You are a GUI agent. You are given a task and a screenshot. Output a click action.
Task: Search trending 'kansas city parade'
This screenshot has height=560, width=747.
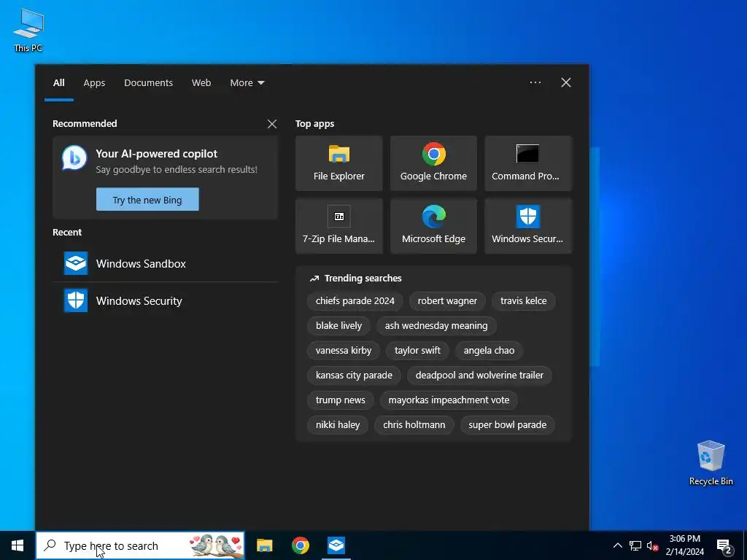click(x=354, y=376)
